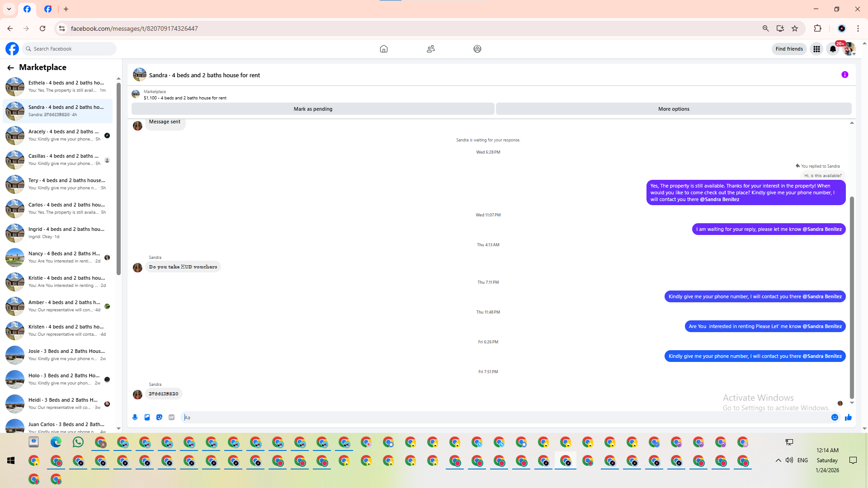Open conversation information purple icon

click(844, 75)
